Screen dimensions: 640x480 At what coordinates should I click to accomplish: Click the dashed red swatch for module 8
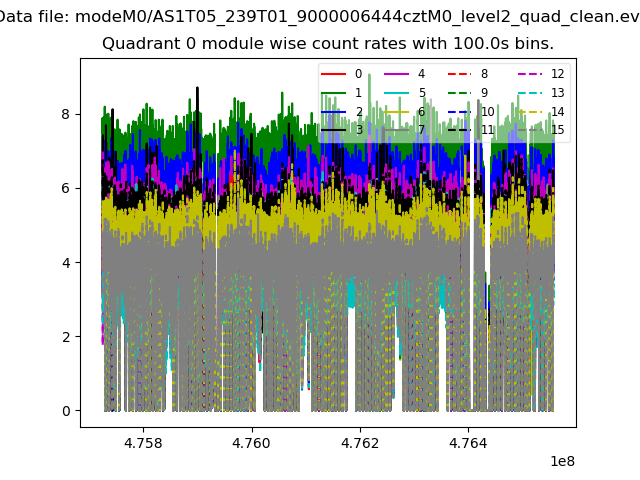[460, 74]
